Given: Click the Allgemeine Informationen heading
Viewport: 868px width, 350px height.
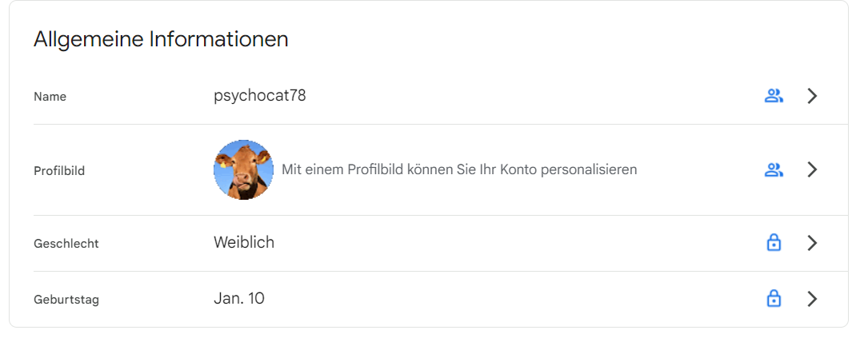Looking at the screenshot, I should pos(161,39).
